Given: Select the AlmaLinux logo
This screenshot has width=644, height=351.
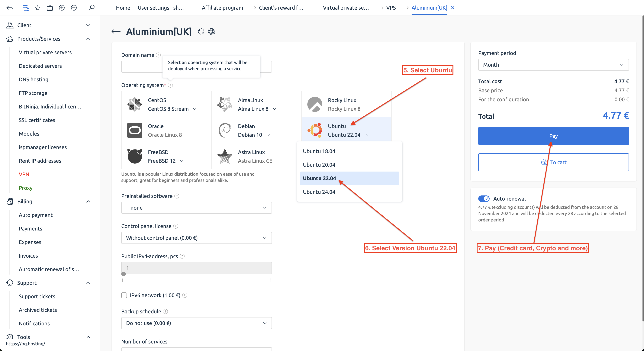Looking at the screenshot, I should (x=225, y=104).
